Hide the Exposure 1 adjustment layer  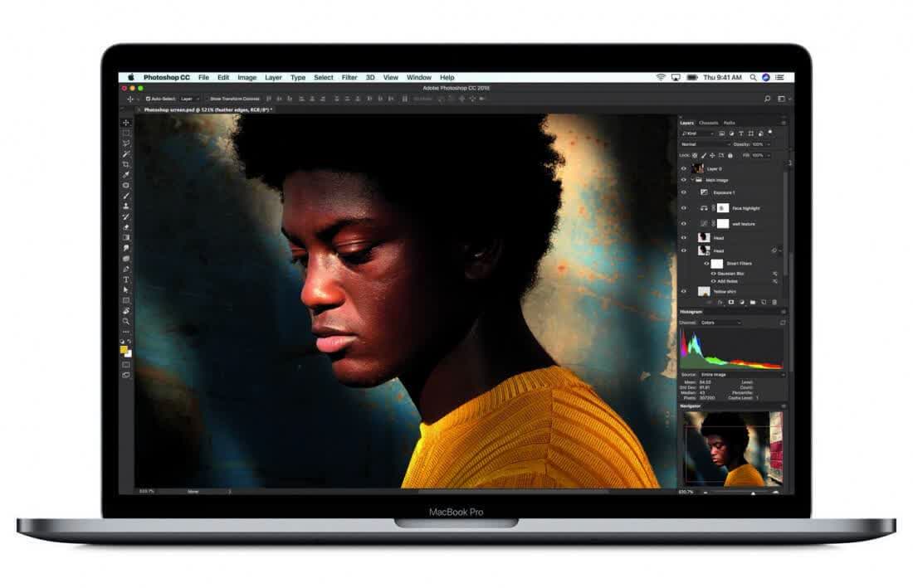(x=684, y=192)
